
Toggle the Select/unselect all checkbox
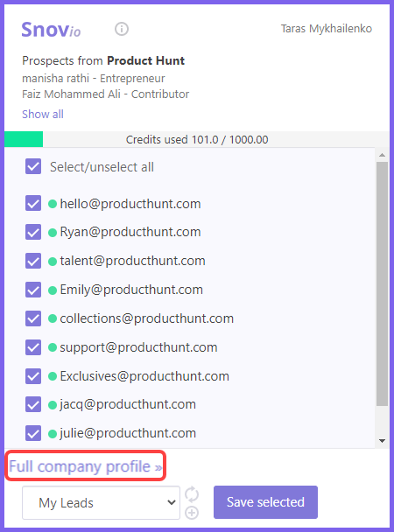[x=33, y=166]
